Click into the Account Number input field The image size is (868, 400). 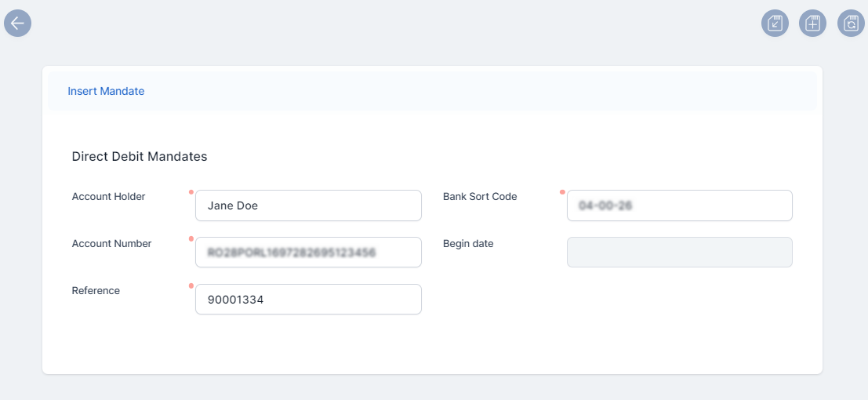[308, 253]
